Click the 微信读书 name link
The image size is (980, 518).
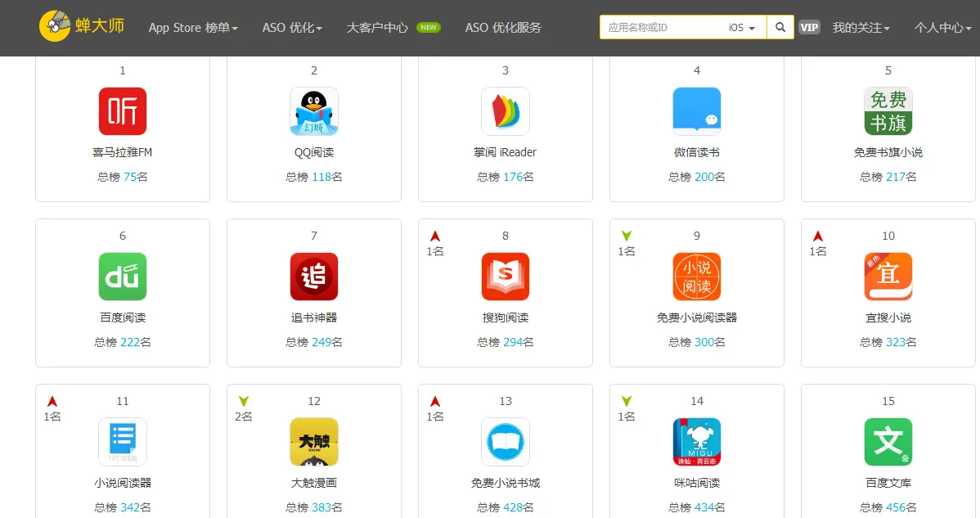click(697, 152)
